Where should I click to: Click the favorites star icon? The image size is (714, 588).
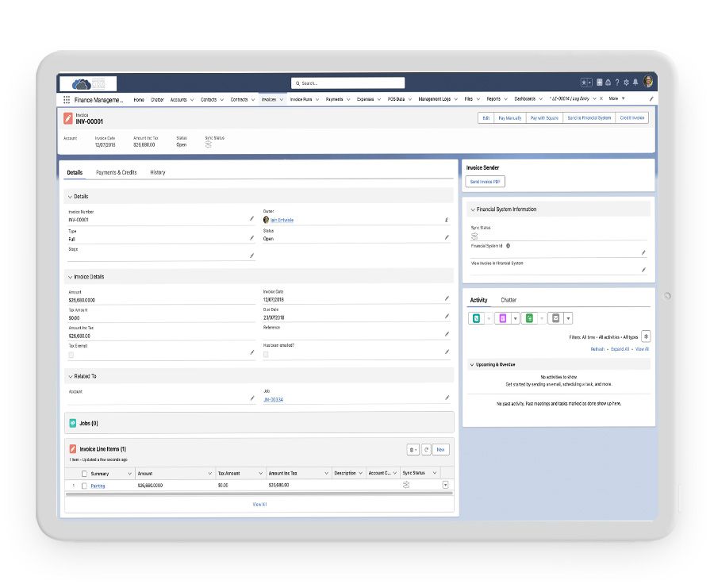point(584,83)
